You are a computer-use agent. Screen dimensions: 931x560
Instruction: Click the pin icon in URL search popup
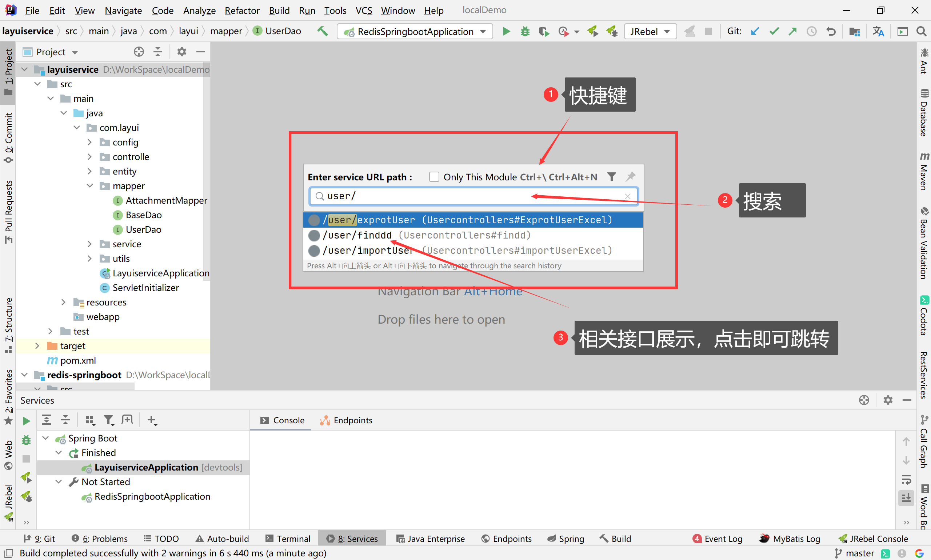pos(630,177)
